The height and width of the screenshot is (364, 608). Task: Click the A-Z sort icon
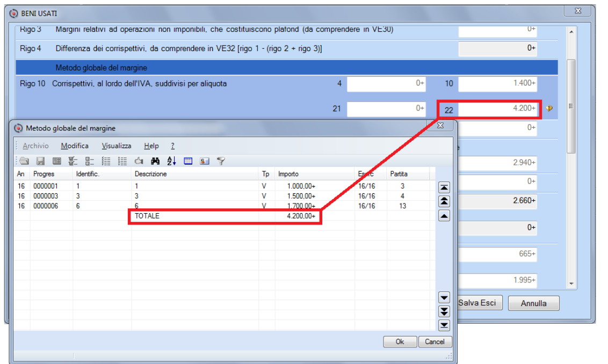click(x=171, y=161)
